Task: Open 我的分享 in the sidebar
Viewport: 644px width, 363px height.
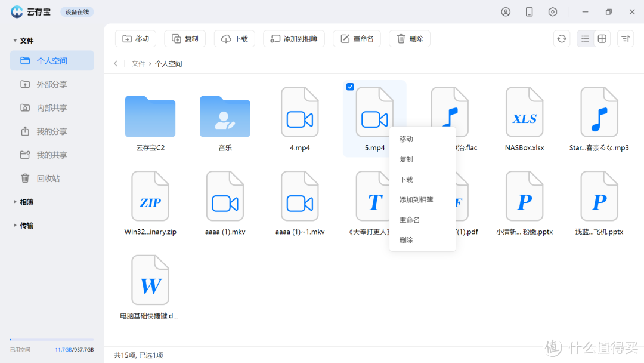Action: [x=52, y=131]
